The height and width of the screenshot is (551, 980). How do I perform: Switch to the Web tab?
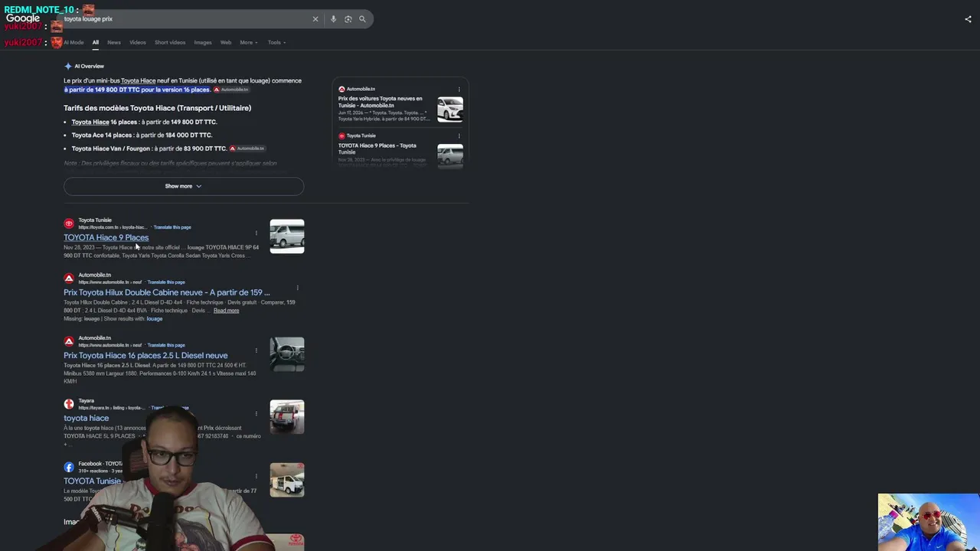point(226,42)
